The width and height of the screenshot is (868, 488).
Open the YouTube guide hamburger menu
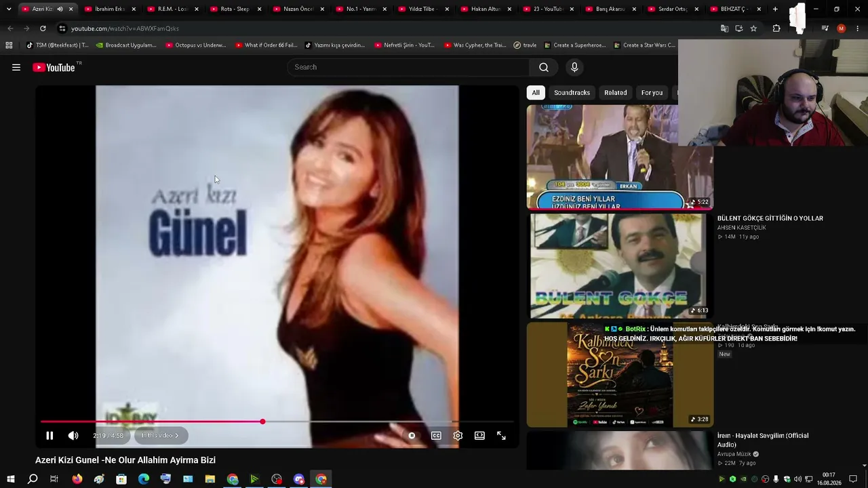click(x=16, y=67)
